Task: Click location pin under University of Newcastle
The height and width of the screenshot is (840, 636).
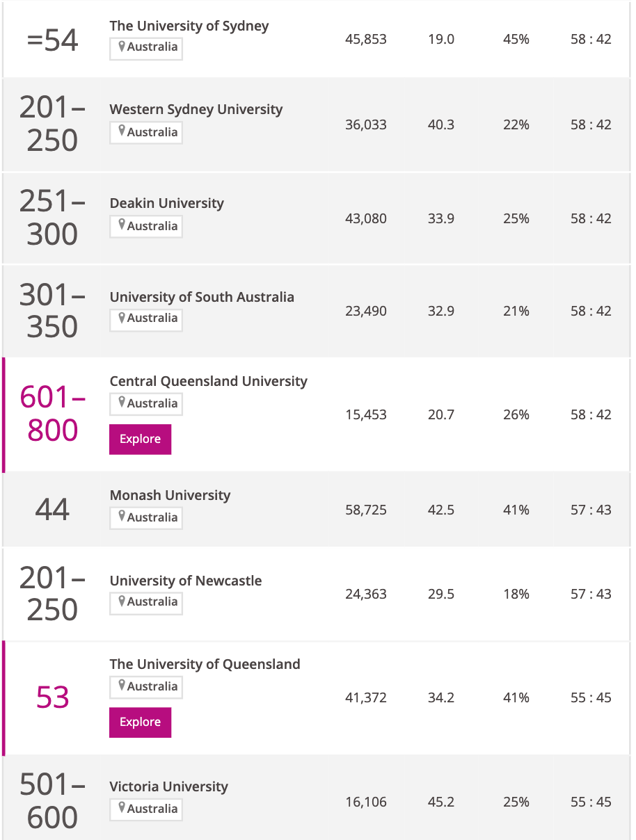Action: [x=122, y=601]
